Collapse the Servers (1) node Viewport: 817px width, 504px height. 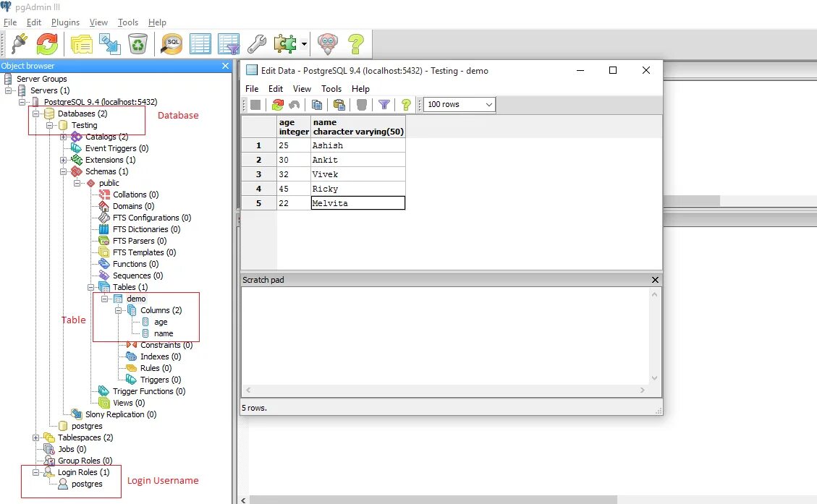point(9,90)
